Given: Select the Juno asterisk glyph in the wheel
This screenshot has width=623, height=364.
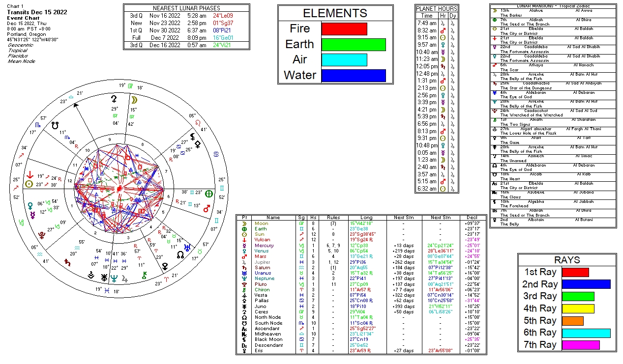Looking at the screenshot, I should [x=104, y=278].
